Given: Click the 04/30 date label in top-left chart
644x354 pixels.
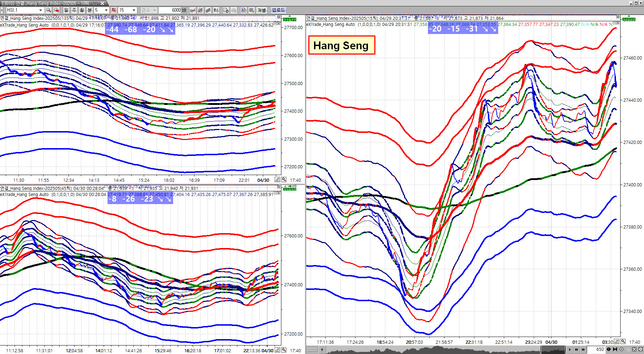Looking at the screenshot, I should point(263,180).
